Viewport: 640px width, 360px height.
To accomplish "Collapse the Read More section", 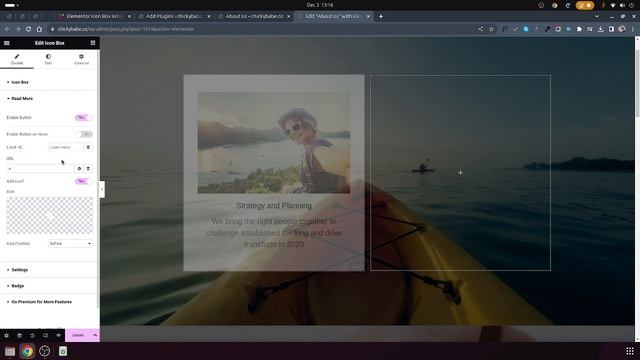I will pyautogui.click(x=22, y=98).
